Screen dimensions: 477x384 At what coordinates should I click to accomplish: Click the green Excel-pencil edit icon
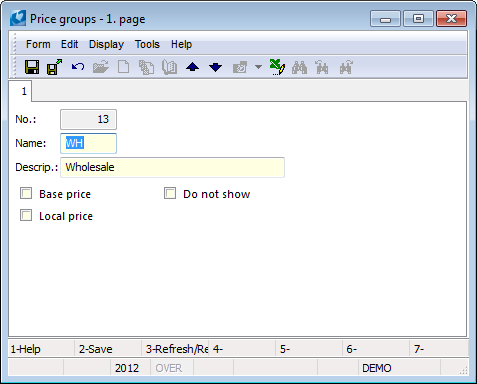coord(277,67)
